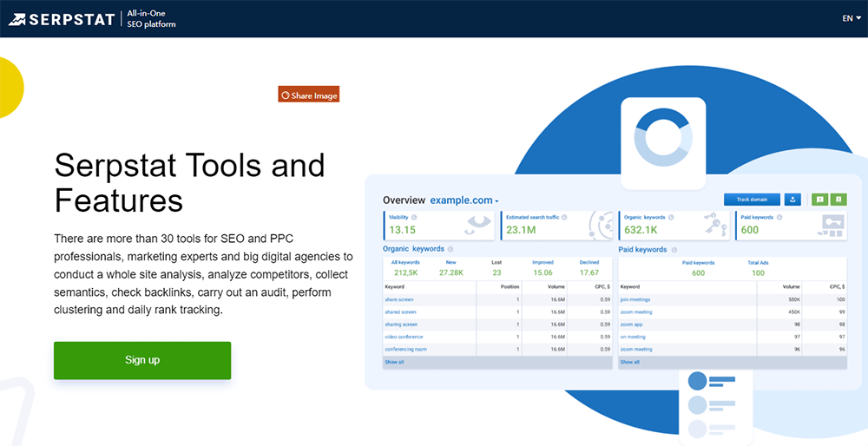Image resolution: width=868 pixels, height=446 pixels.
Task: Click the rightmost green icon in the Overview header
Action: click(x=838, y=200)
